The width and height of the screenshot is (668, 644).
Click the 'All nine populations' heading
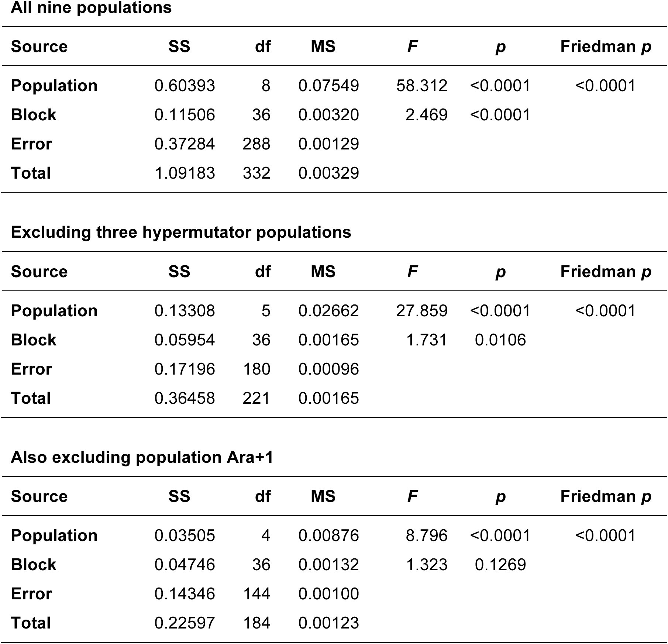[x=91, y=7]
